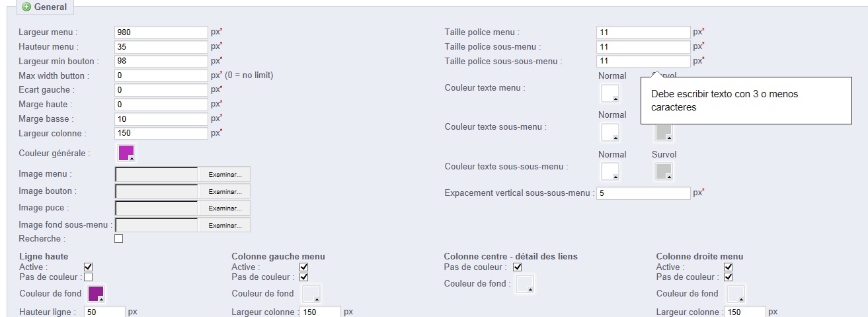
Task: Collapse the General section plus icon
Action: coord(26,7)
